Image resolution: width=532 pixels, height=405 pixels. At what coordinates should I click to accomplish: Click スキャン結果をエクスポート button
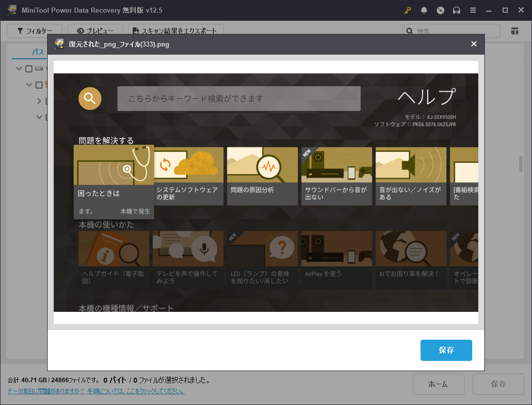click(176, 30)
